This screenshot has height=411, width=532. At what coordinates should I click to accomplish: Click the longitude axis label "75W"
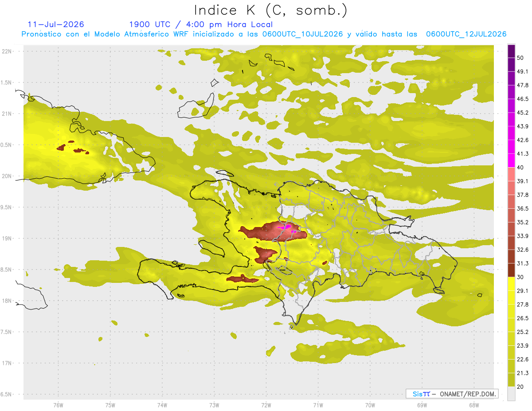coord(110,405)
